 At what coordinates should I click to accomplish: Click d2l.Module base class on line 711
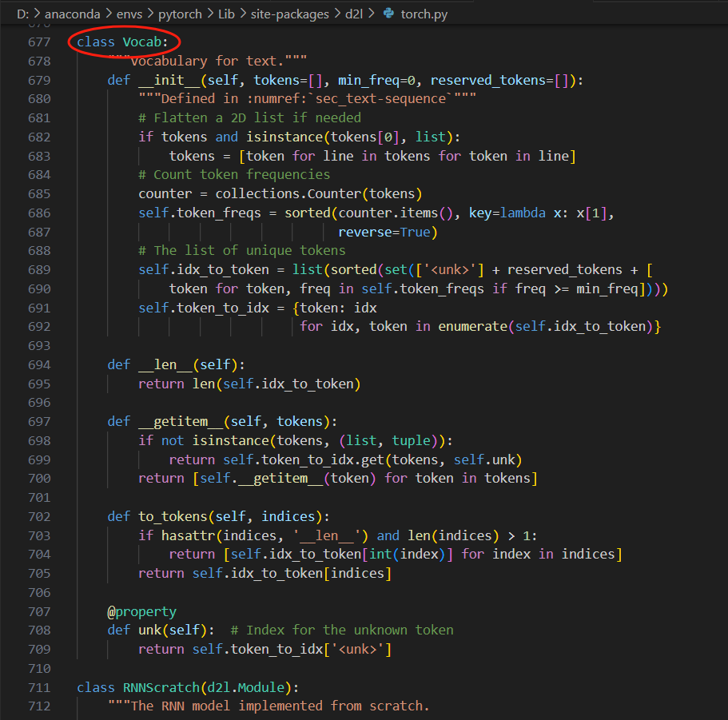coord(245,687)
